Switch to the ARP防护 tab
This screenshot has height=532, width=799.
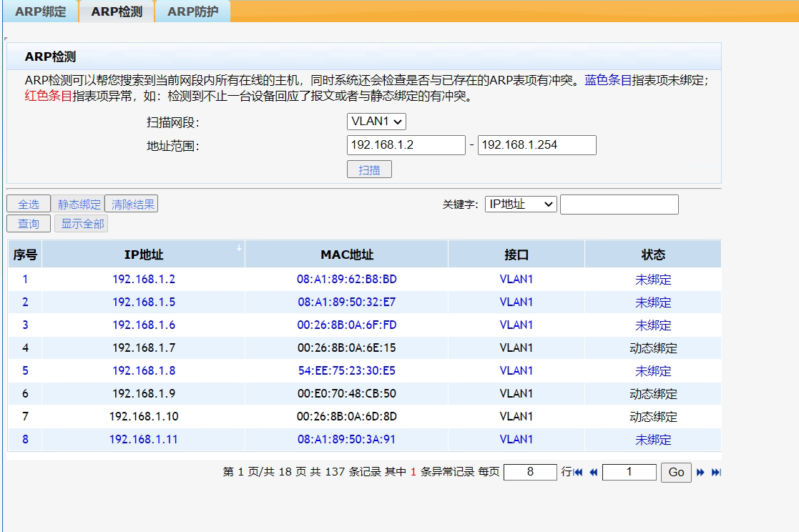tap(192, 11)
